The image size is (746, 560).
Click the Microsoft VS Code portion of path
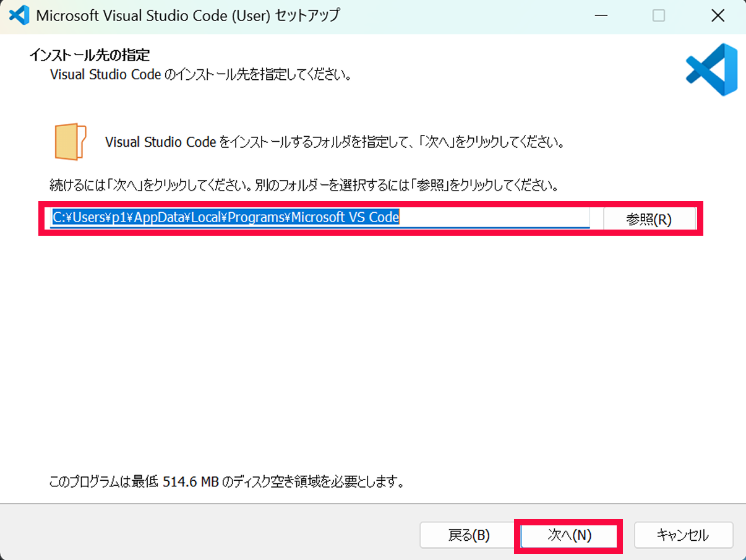343,217
